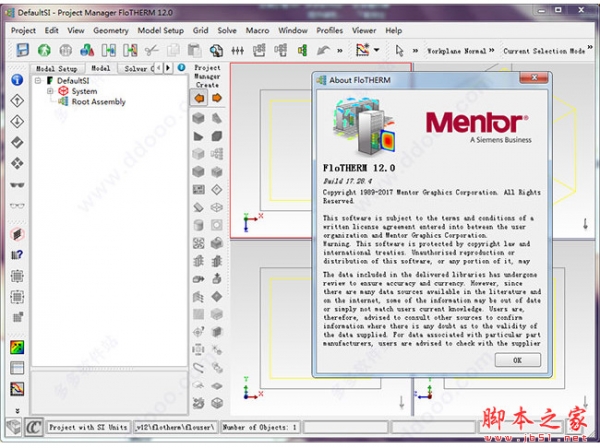Click the four-diamonds sidebar icon
The image size is (600, 448).
point(17,163)
